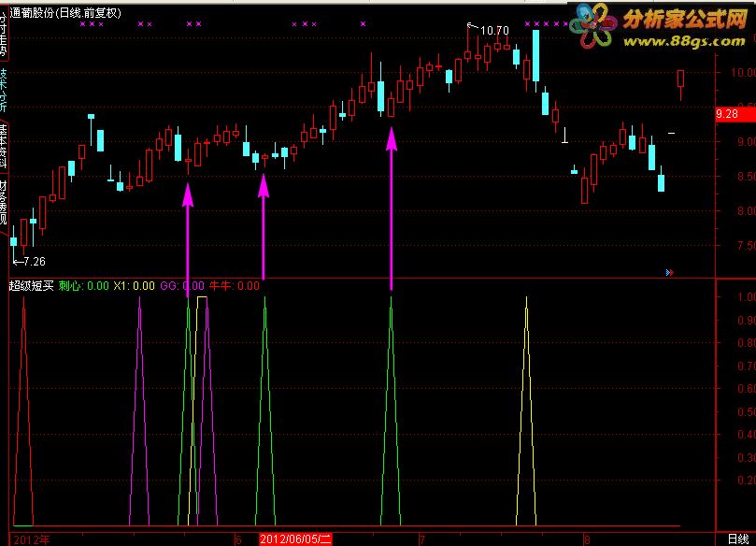This screenshot has height=546, width=756.
Task: Click month marker 8 on the time axis
Action: (x=587, y=539)
